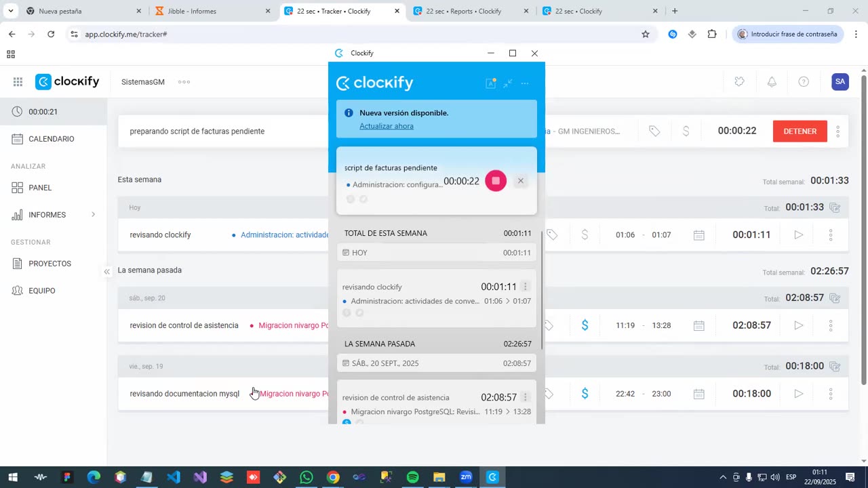Viewport: 868px width, 488px height.
Task: Open the Clockify popup three-dot menu
Action: click(525, 83)
